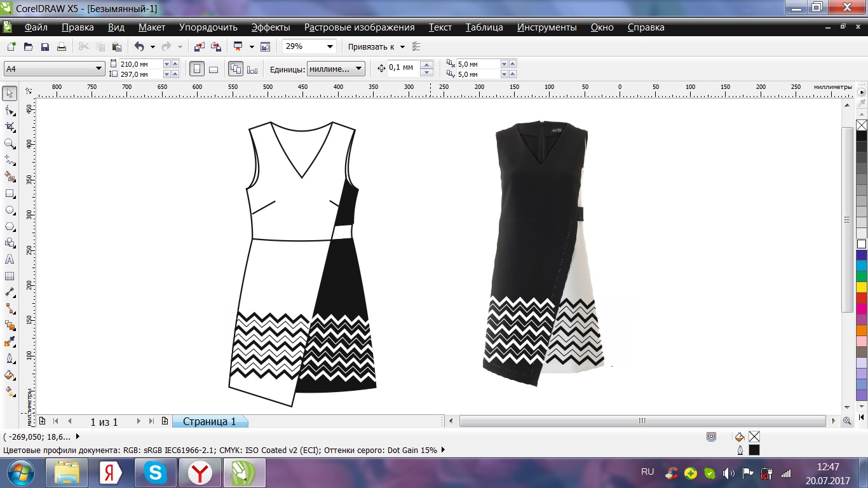Select the Страница 1 page tab
This screenshot has height=488, width=868.
coord(209,421)
